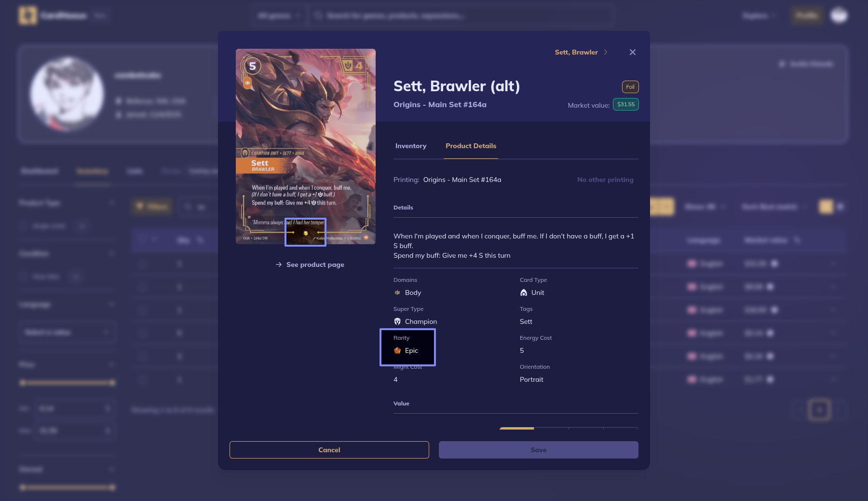Open the Language select-a-value dropdown
This screenshot has height=501, width=868.
pos(67,332)
